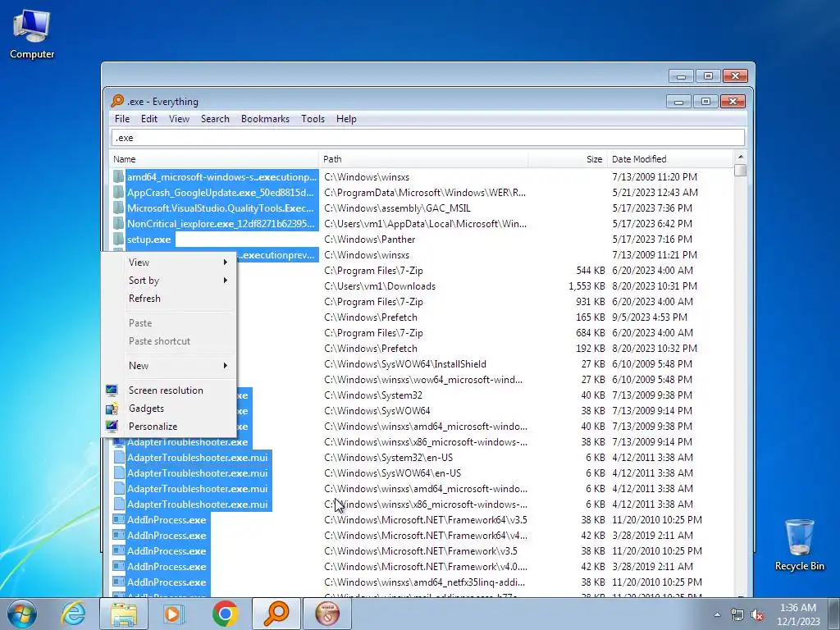Choose Personalize option
The width and height of the screenshot is (840, 630).
click(169, 427)
